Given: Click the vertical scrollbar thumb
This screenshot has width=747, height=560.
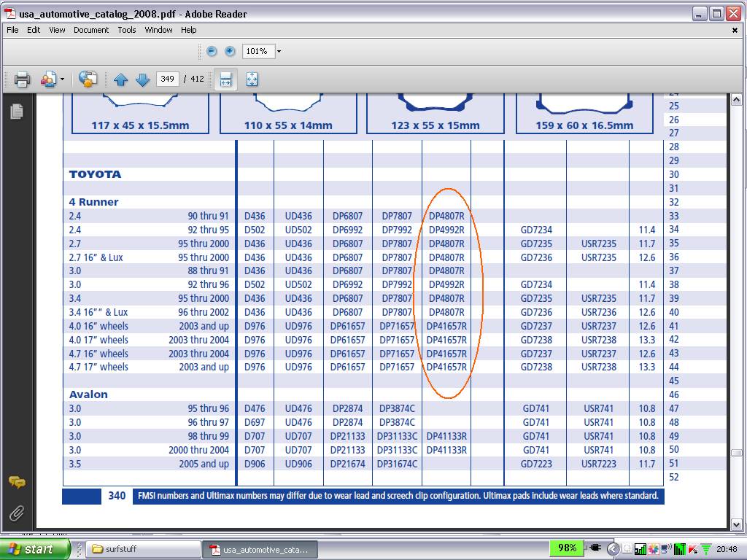Looking at the screenshot, I should click(736, 452).
